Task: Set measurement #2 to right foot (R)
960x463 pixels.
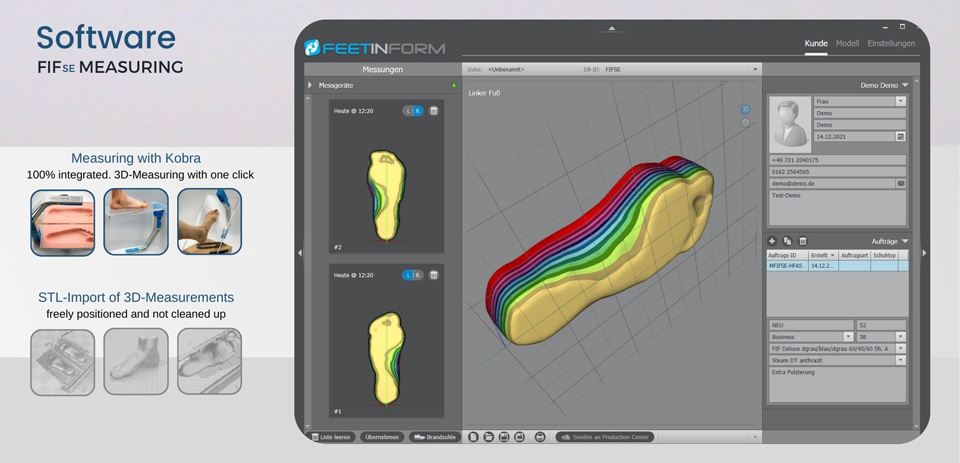Action: pyautogui.click(x=418, y=111)
